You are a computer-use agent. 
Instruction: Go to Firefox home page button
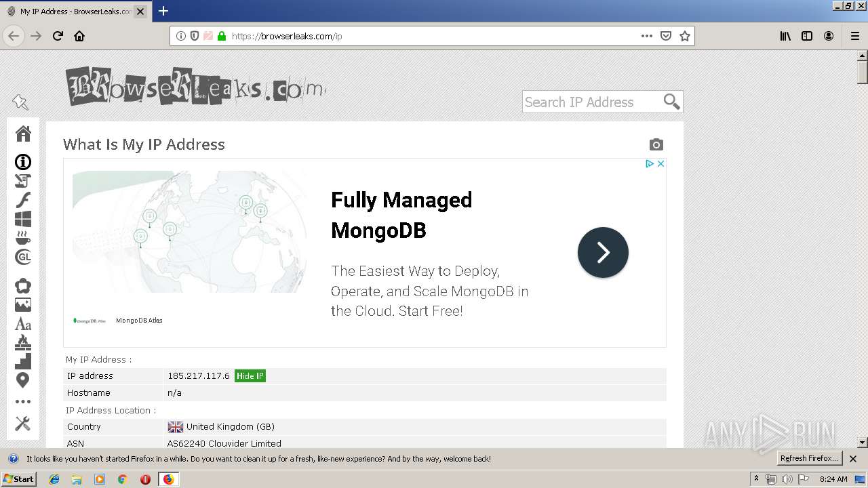tap(79, 36)
